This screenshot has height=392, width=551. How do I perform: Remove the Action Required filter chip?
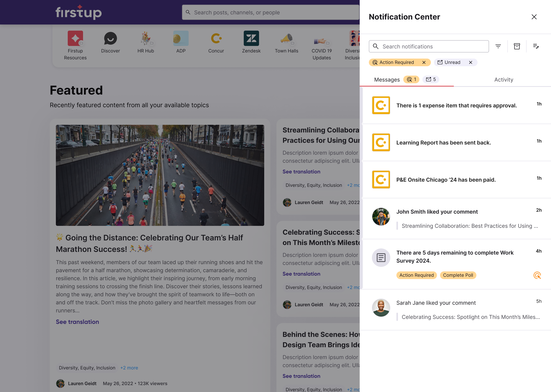pyautogui.click(x=424, y=63)
